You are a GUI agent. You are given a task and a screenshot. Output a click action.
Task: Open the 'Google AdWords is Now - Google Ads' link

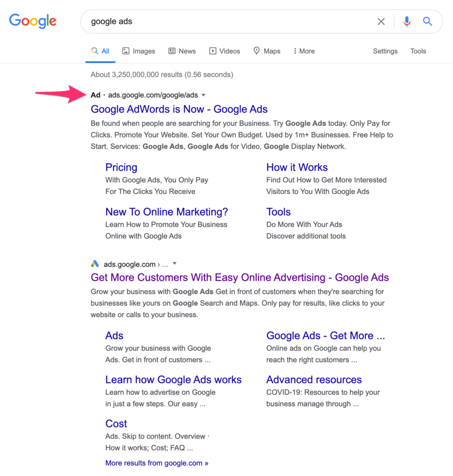click(179, 109)
